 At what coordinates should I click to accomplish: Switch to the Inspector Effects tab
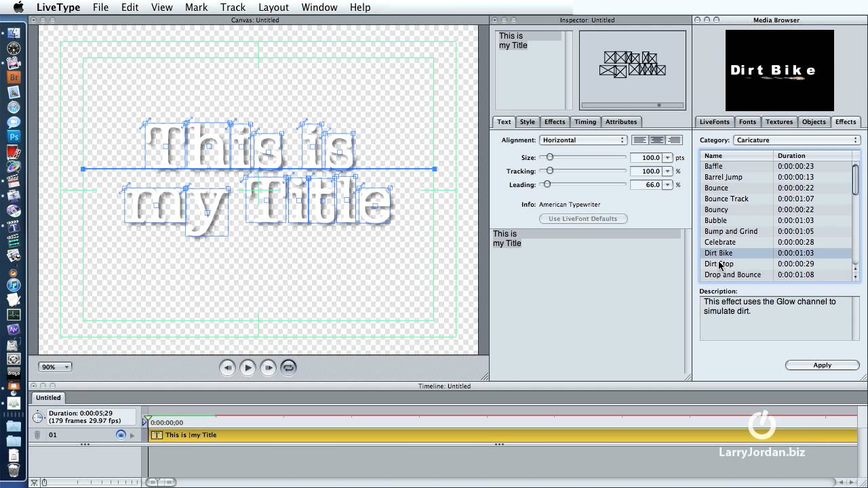(x=555, y=122)
